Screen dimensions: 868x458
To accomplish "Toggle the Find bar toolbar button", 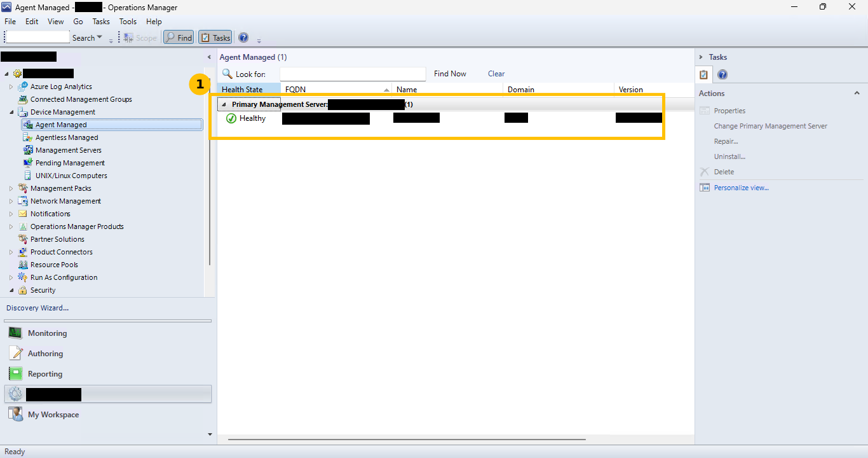I will point(179,38).
